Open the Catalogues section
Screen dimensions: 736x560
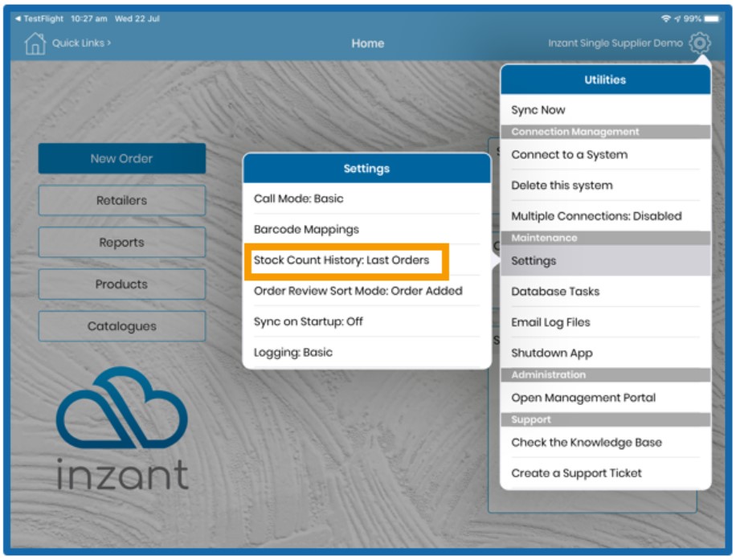coord(121,325)
